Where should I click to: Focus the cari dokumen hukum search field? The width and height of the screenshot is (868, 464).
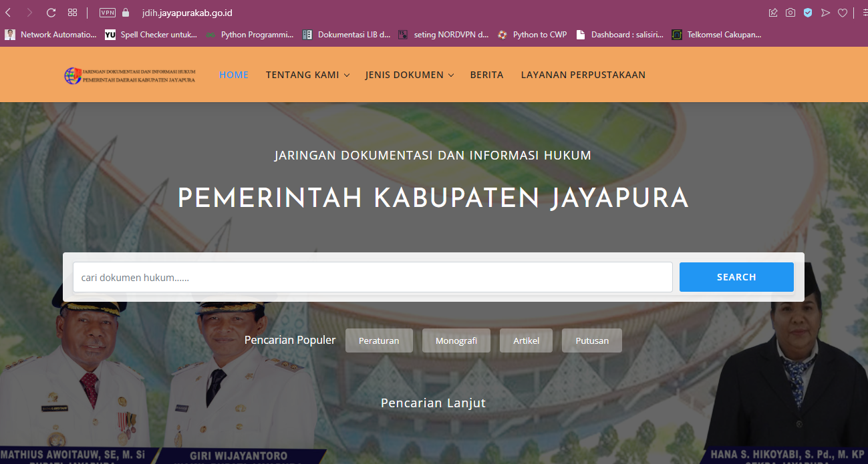(373, 277)
